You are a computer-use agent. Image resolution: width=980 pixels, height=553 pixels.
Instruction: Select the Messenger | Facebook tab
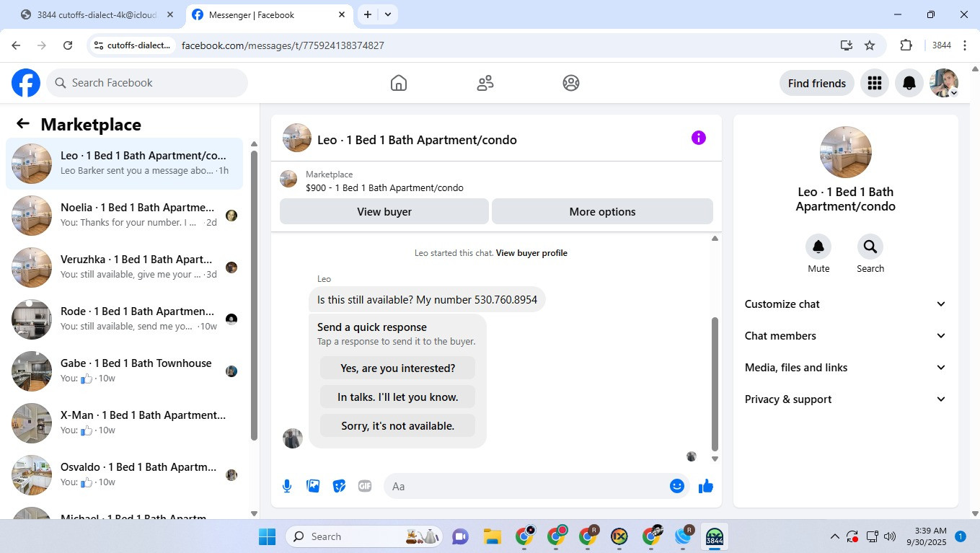269,14
